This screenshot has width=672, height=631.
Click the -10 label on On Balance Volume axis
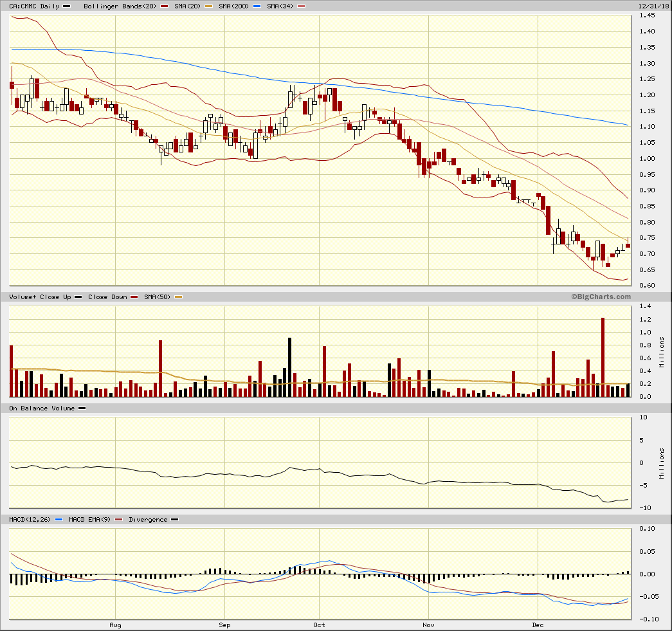(645, 508)
